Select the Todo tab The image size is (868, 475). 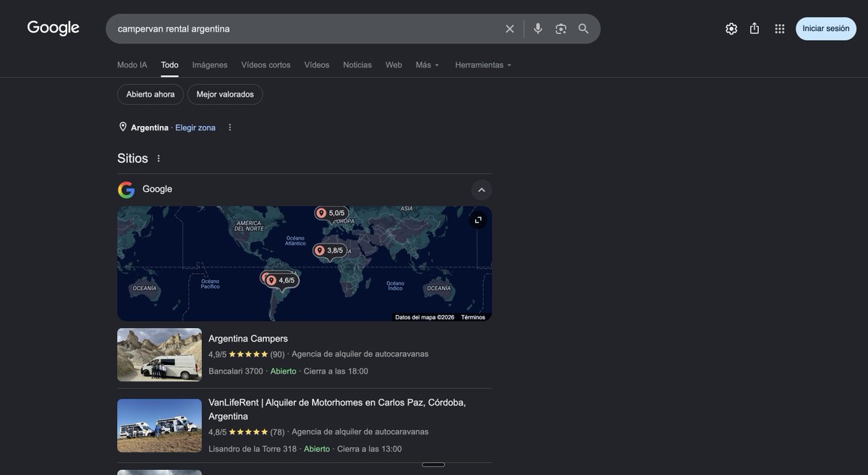pos(170,65)
